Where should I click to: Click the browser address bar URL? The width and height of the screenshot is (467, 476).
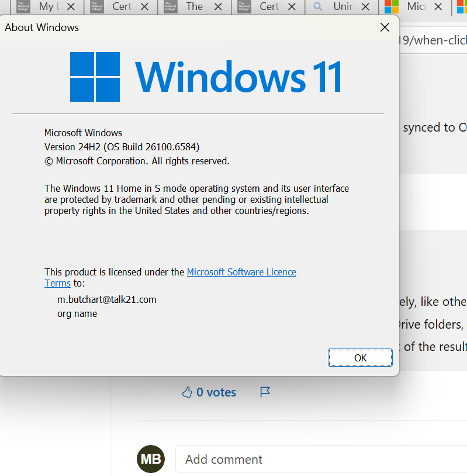point(433,40)
